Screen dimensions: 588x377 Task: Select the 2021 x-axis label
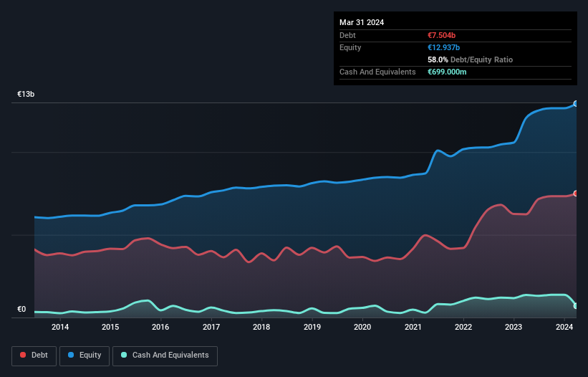413,327
